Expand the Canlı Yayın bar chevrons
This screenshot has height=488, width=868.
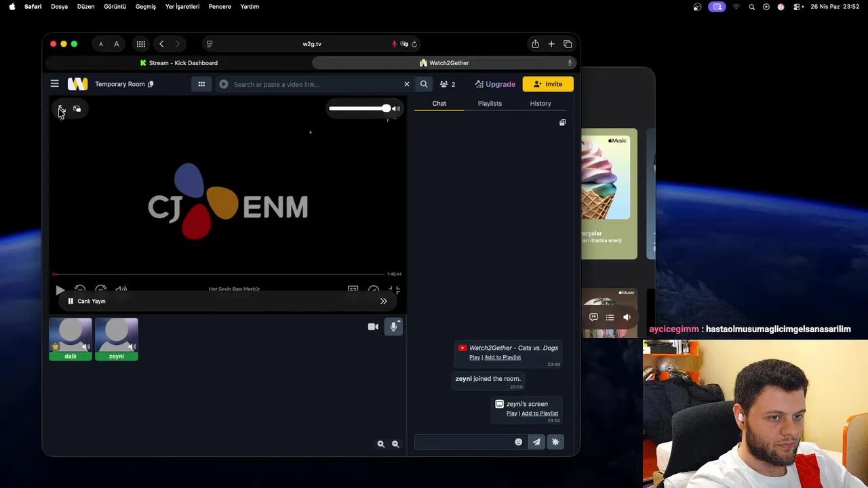coord(384,301)
